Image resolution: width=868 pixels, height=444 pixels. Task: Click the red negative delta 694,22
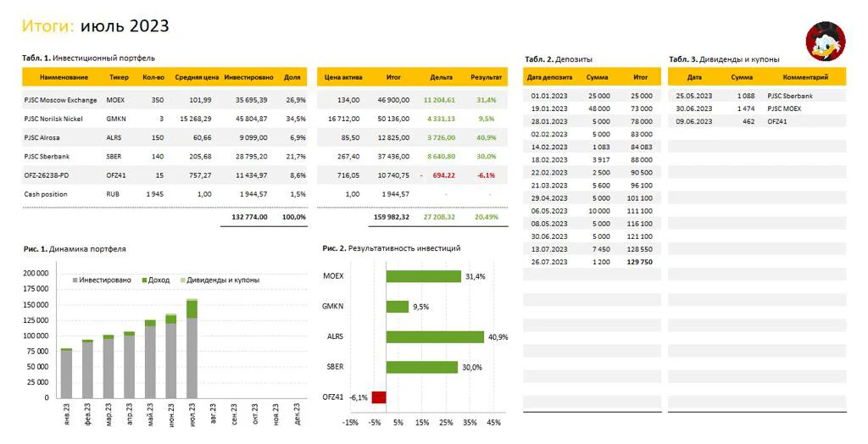point(444,175)
